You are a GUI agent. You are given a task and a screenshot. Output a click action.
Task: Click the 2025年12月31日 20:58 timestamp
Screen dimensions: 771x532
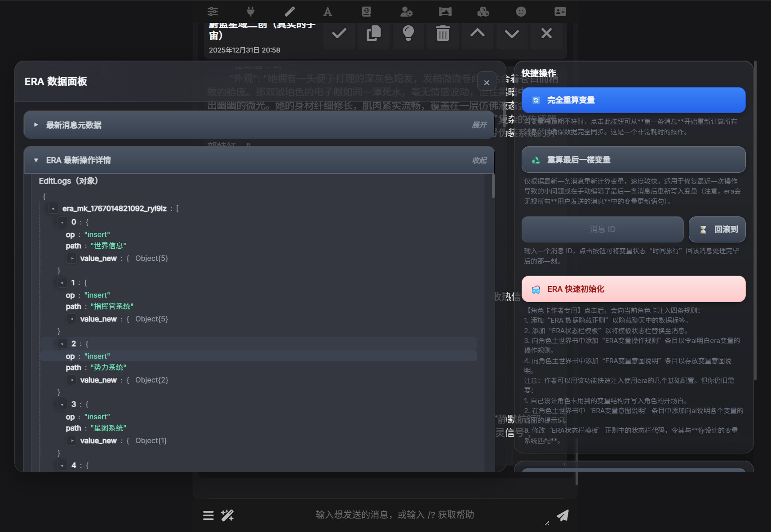[x=244, y=50]
